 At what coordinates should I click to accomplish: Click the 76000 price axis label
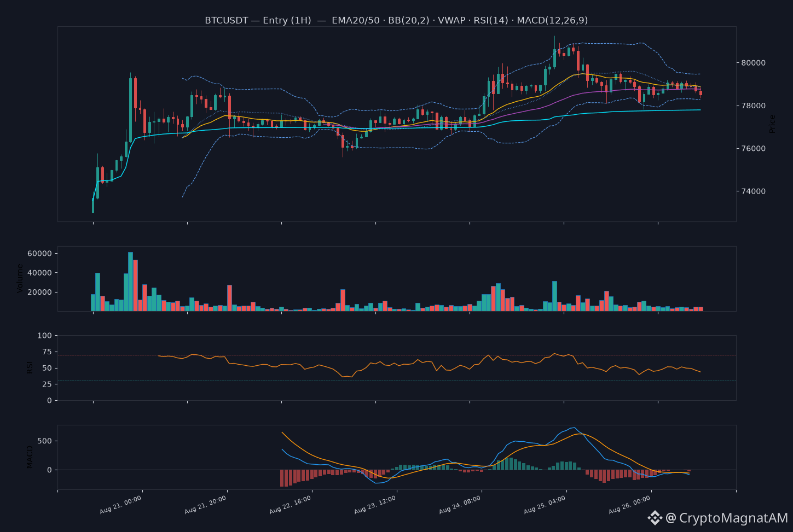pyautogui.click(x=754, y=149)
